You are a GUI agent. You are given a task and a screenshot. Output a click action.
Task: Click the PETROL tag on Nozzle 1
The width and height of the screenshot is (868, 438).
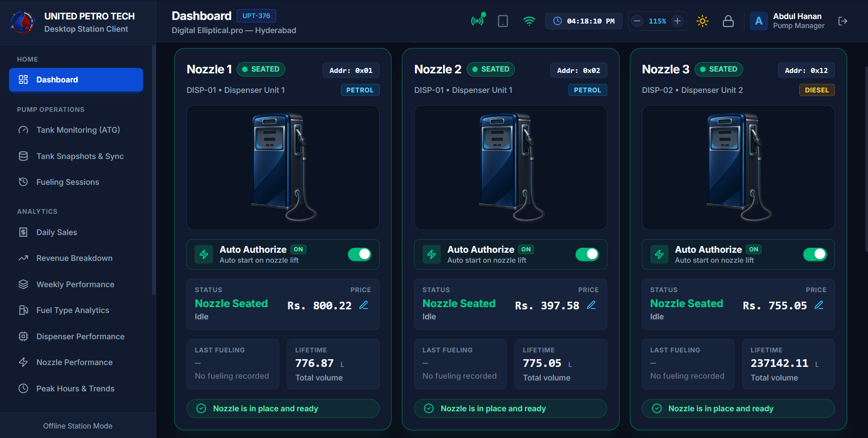pyautogui.click(x=360, y=90)
